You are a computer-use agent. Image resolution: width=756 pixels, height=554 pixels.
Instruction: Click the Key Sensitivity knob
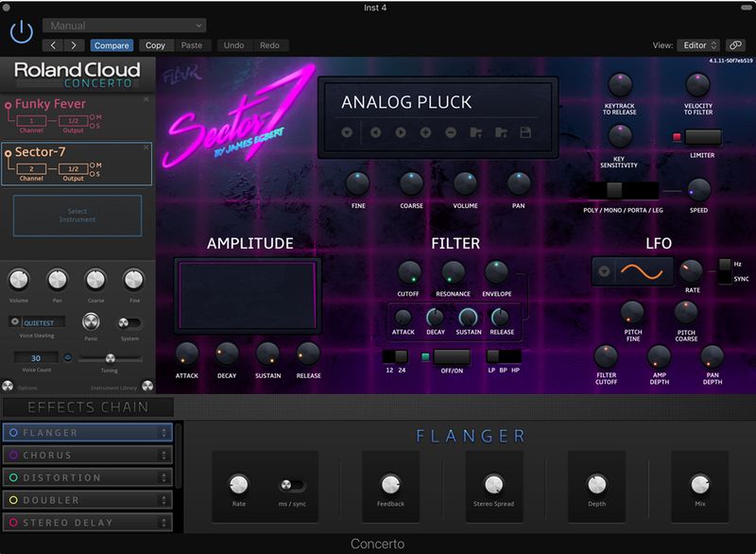click(x=620, y=136)
